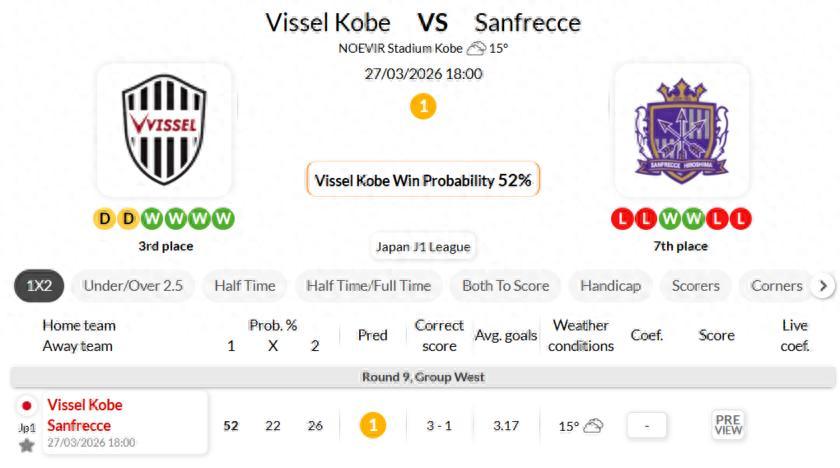The image size is (840, 468).
Task: Switch to the Under/Over 2.5 tab
Action: click(133, 285)
